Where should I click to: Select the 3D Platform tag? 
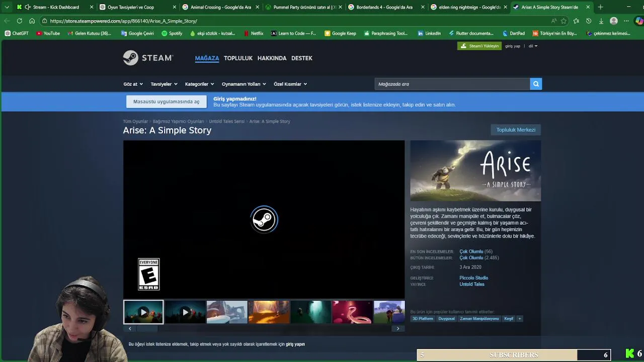[423, 318]
